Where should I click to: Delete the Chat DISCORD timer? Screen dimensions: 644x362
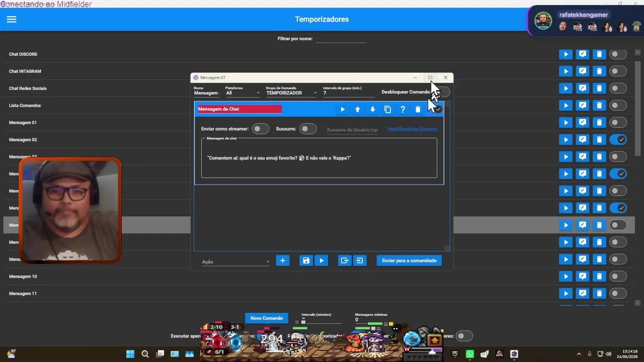point(599,54)
